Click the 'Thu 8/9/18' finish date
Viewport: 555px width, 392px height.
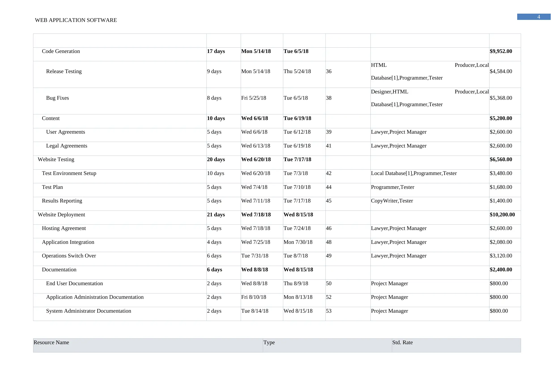(x=296, y=283)
